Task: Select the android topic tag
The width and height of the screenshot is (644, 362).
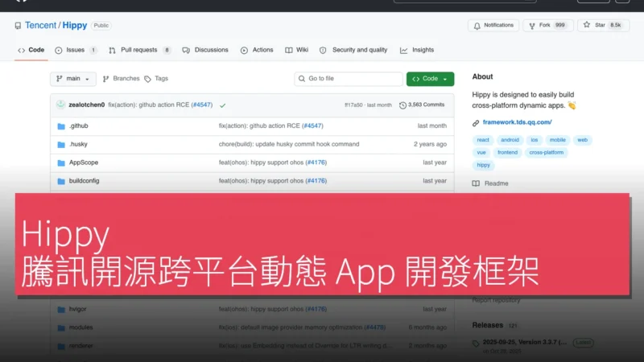Action: tap(510, 140)
